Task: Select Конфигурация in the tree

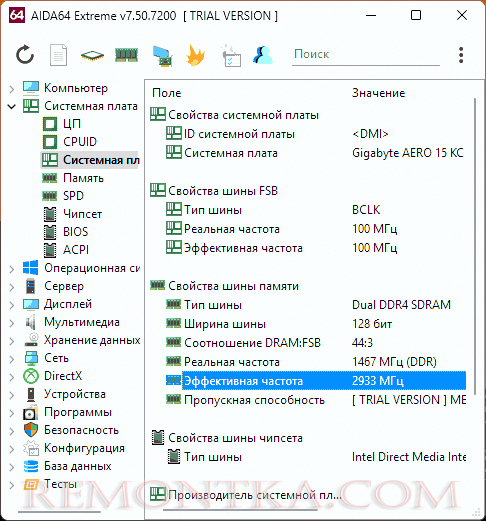Action: pos(84,448)
